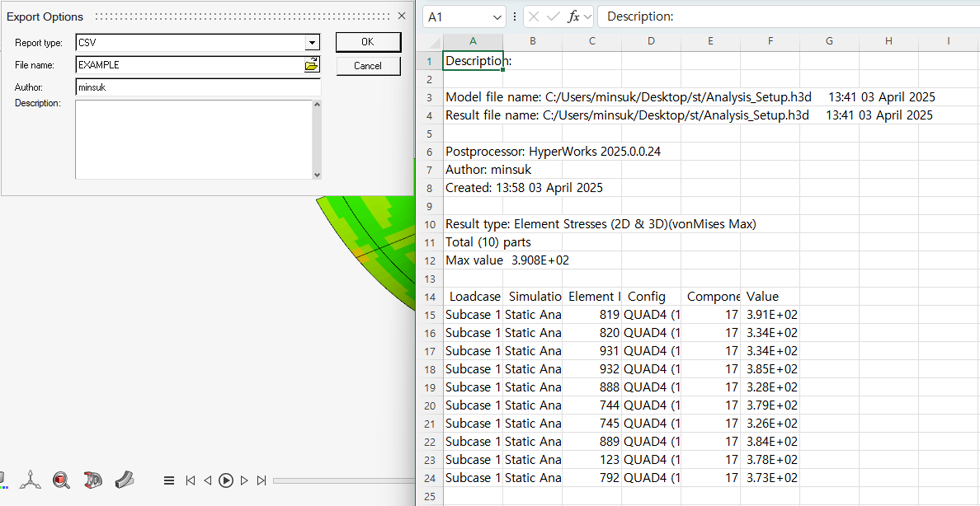Click the animation frame slider track

pos(344,481)
